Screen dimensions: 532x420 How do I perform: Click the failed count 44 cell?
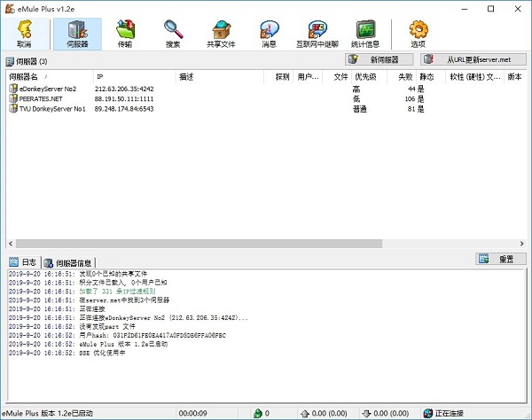pos(411,89)
